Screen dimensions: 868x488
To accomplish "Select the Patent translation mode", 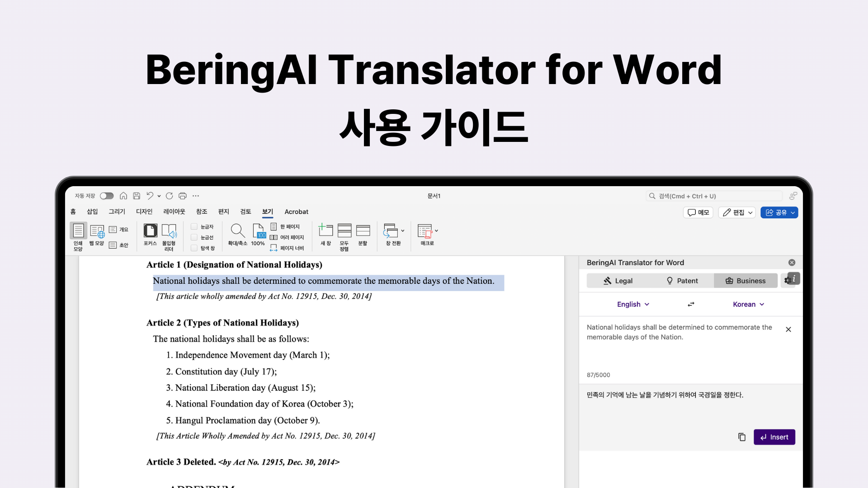I will pos(682,281).
